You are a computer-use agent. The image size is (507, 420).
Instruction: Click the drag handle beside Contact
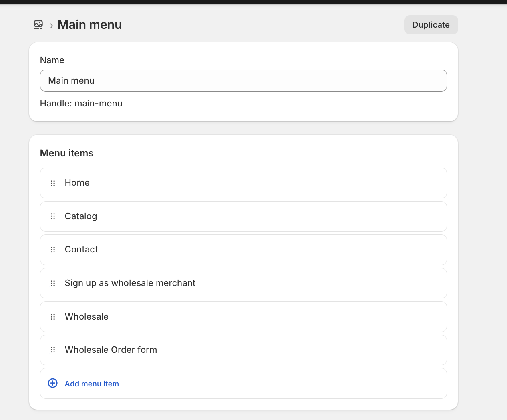tap(53, 250)
